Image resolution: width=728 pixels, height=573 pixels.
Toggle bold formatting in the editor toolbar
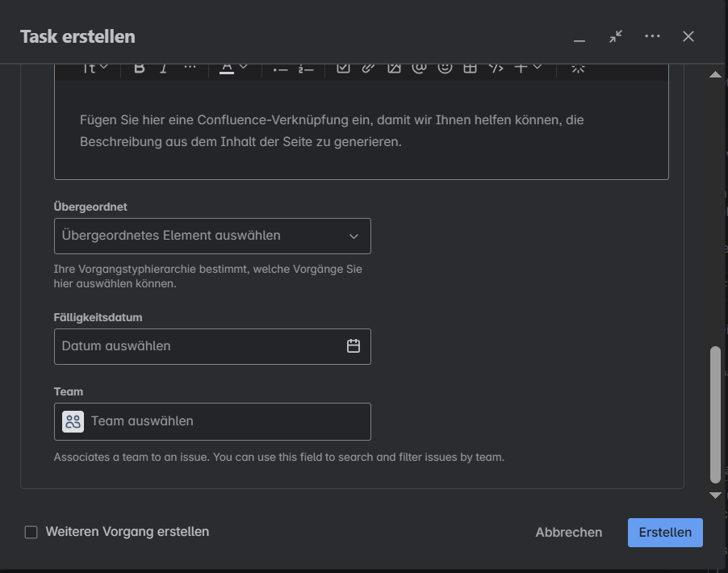coord(140,68)
